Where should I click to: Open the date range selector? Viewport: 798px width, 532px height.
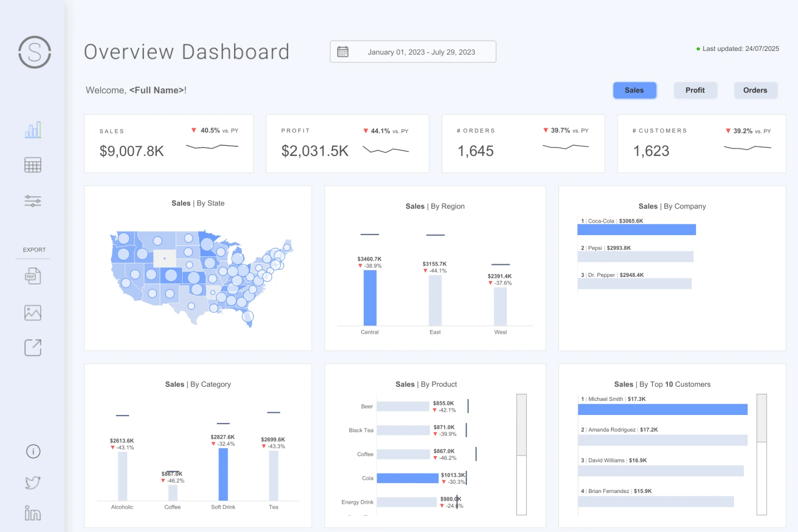(422, 51)
